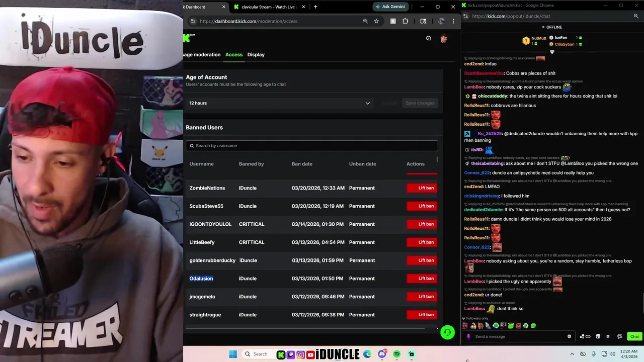Image resolution: width=644 pixels, height=362 pixels.
Task: Lift ban for straightrogue
Action: (x=422, y=315)
